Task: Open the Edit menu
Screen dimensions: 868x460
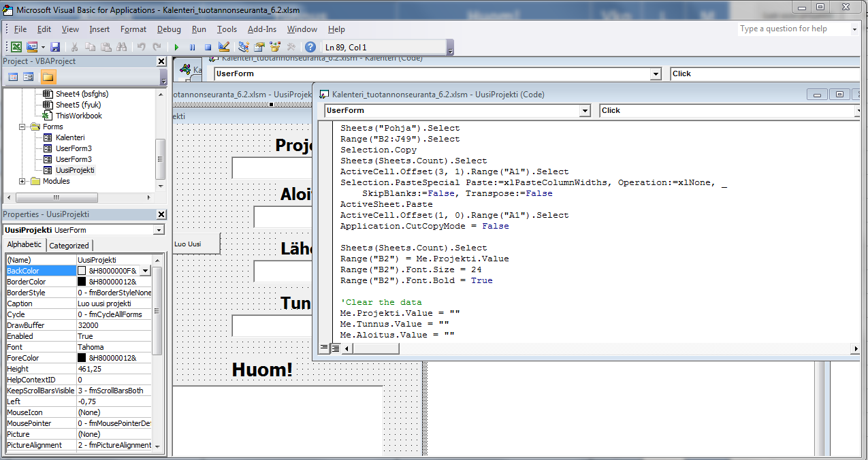Action: (x=44, y=29)
